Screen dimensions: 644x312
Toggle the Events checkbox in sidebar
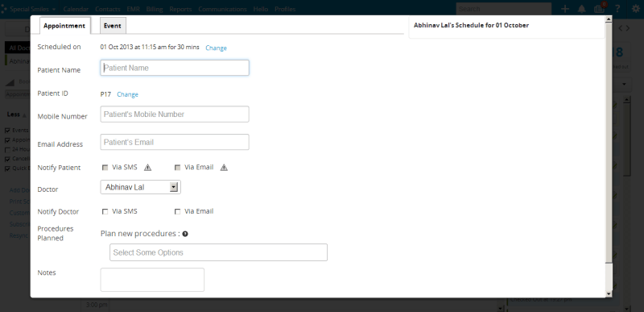click(7, 131)
